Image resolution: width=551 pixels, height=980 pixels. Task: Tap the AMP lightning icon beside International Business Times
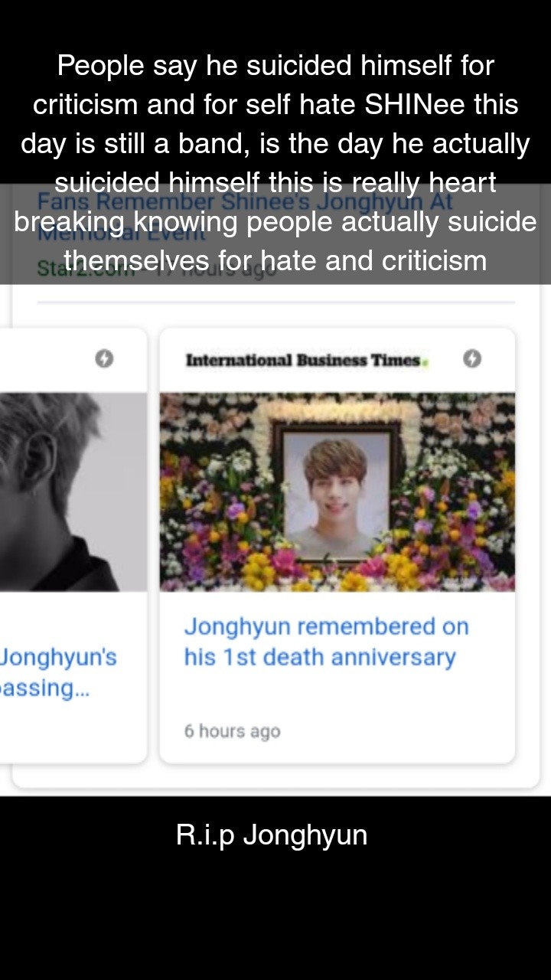point(472,358)
